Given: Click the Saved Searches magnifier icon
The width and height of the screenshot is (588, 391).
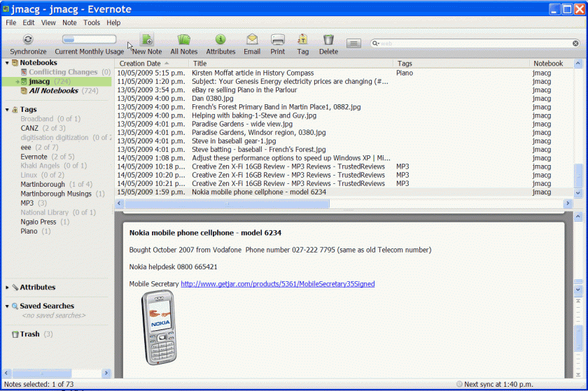Looking at the screenshot, I should [x=15, y=306].
